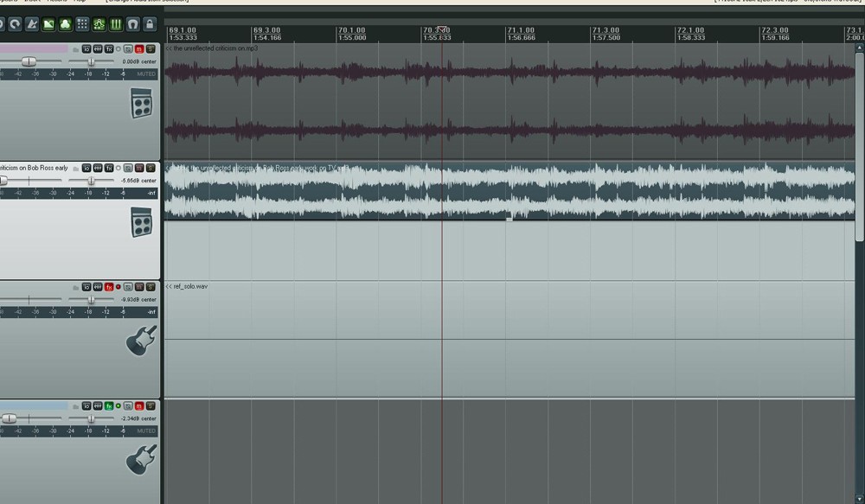Screen dimensions: 865x504
Task: Open envelope button on Bob Ross early track
Action: coord(98,168)
